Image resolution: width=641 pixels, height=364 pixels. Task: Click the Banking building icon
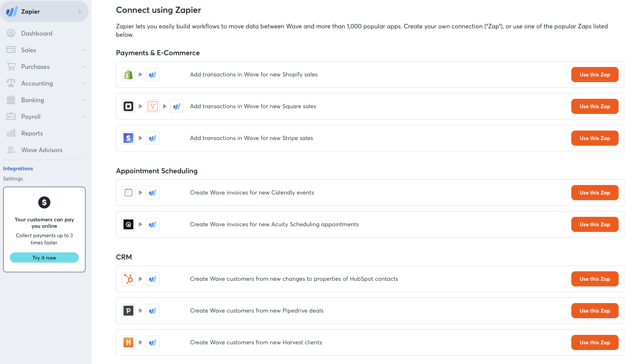(x=11, y=100)
